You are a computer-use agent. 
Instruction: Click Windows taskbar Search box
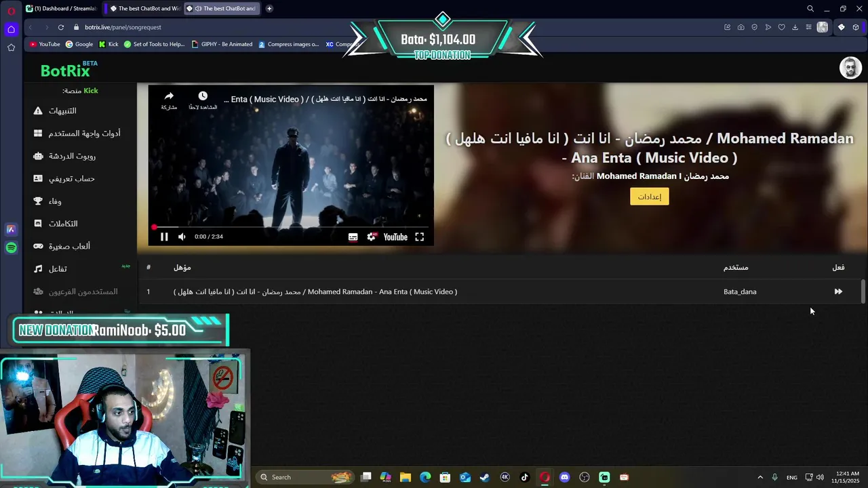305,477
